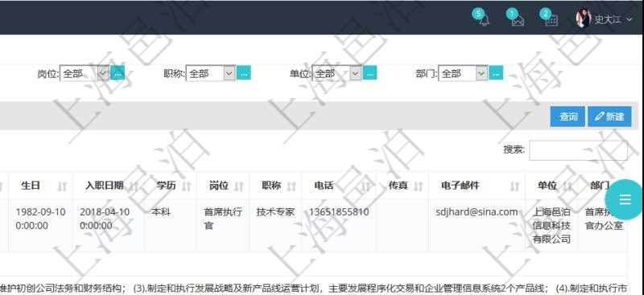Click the 传真 column header text

(398, 186)
